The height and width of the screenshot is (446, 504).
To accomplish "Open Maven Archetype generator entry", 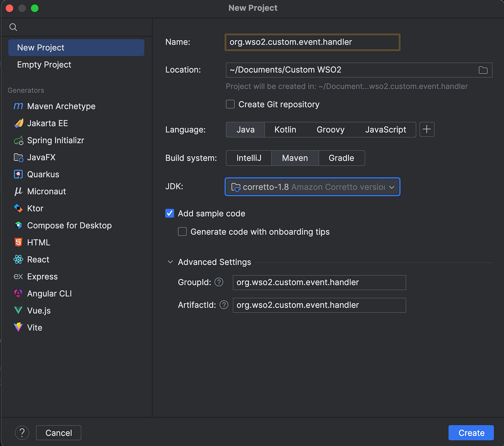I will (x=76, y=106).
